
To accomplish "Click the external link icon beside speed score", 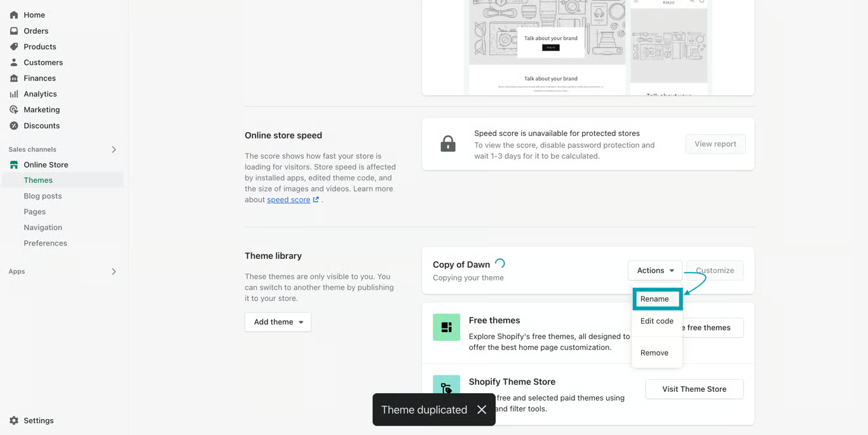I will coord(316,199).
